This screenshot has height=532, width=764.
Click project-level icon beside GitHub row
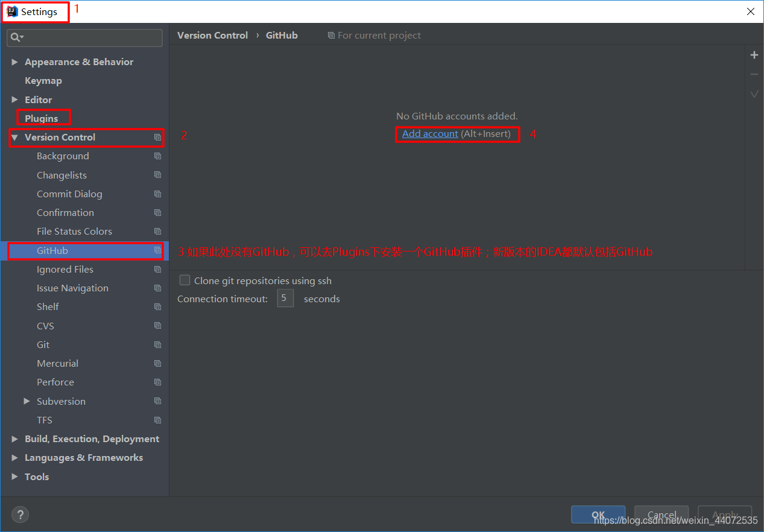pyautogui.click(x=157, y=250)
